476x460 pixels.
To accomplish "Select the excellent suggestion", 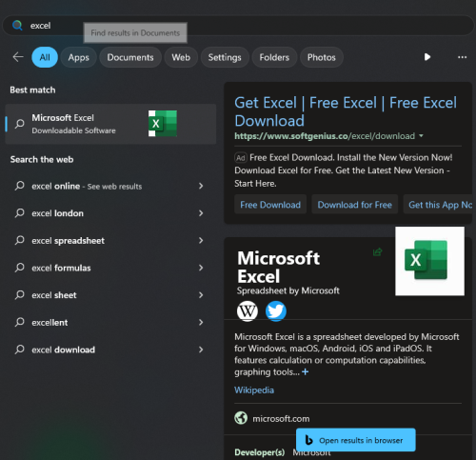I will tap(110, 323).
